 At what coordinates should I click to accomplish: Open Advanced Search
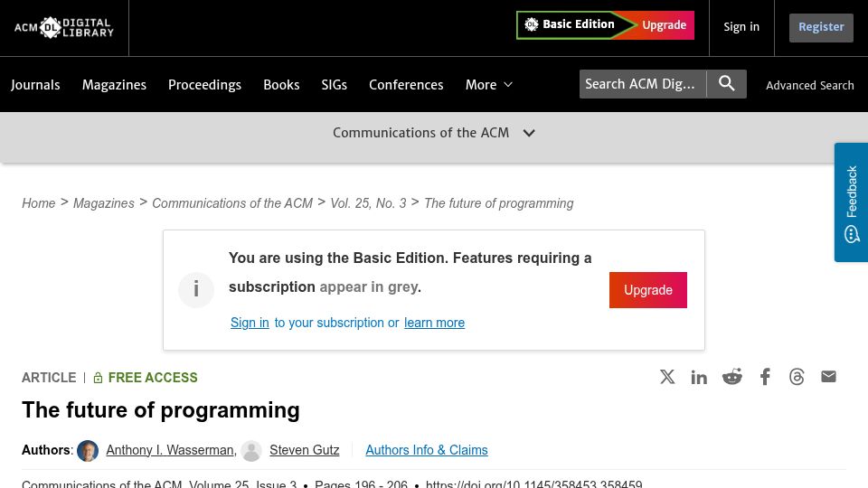pos(810,85)
